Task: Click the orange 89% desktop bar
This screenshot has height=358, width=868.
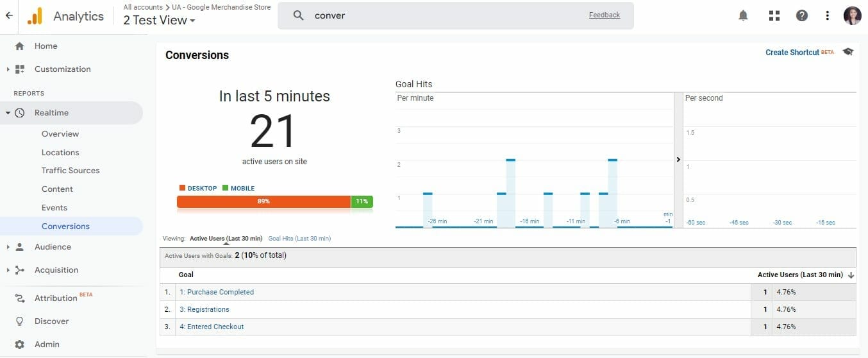Action: click(263, 201)
